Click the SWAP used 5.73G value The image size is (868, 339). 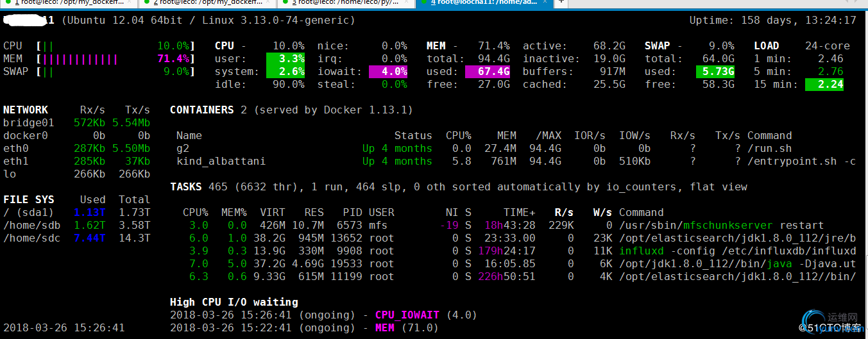tap(715, 72)
